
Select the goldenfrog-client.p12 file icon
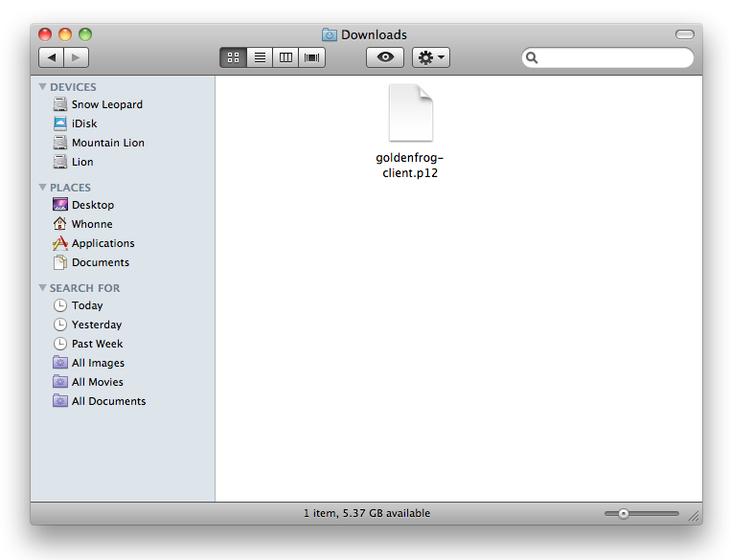point(411,113)
